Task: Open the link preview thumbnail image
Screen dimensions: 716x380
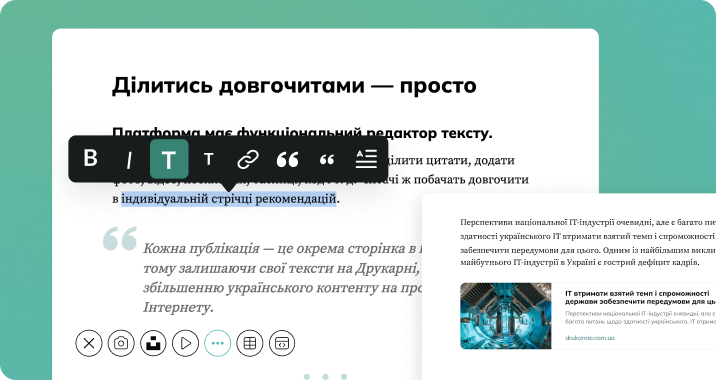Action: pyautogui.click(x=506, y=316)
